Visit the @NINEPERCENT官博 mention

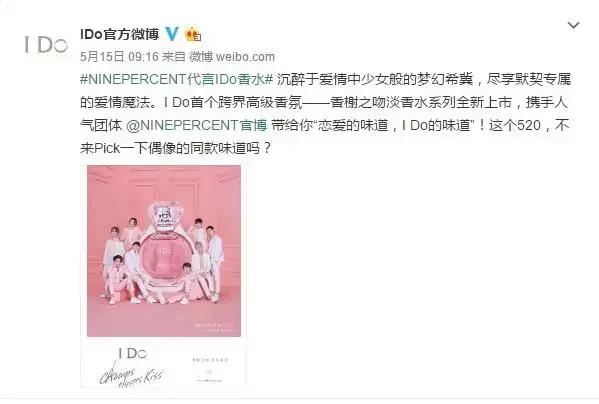(x=196, y=125)
